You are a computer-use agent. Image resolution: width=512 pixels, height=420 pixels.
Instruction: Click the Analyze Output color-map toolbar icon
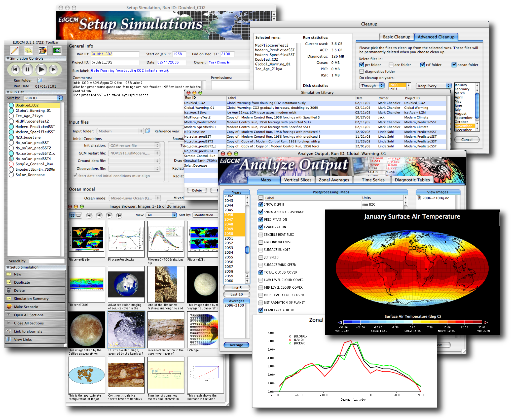[43, 51]
